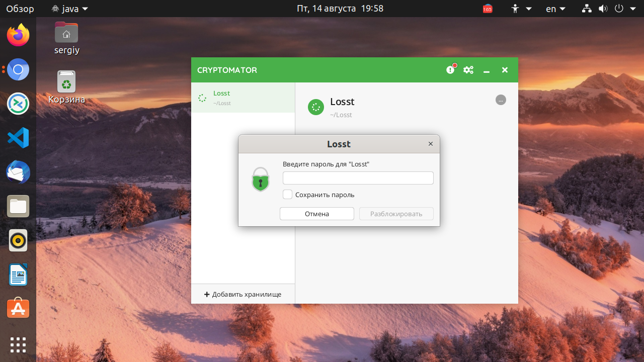Open the vault options ellipsis button
Viewport: 644px width, 362px height.
(501, 100)
